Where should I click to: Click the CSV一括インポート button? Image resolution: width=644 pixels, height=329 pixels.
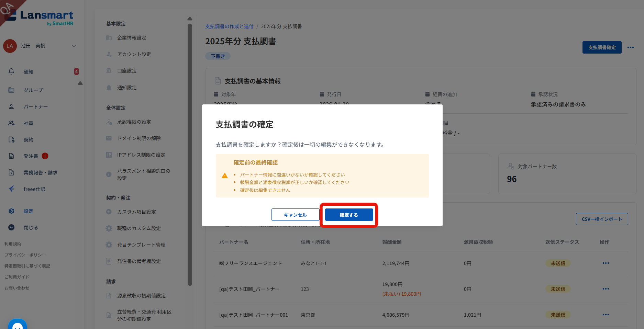click(602, 219)
